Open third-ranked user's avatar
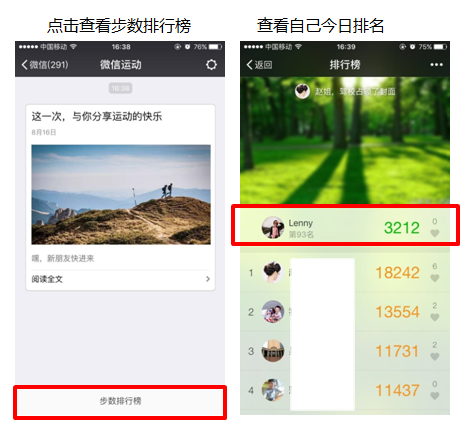Image resolution: width=471 pixels, height=434 pixels. click(272, 351)
